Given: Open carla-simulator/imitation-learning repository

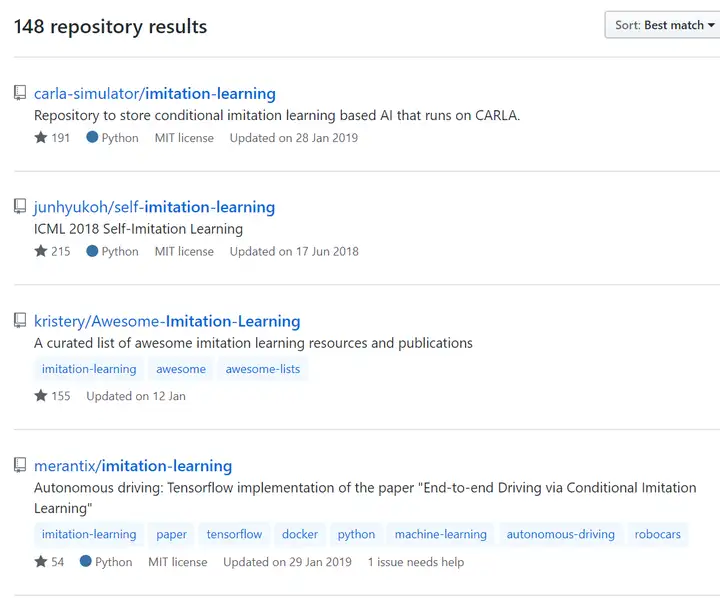Looking at the screenshot, I should point(155,94).
